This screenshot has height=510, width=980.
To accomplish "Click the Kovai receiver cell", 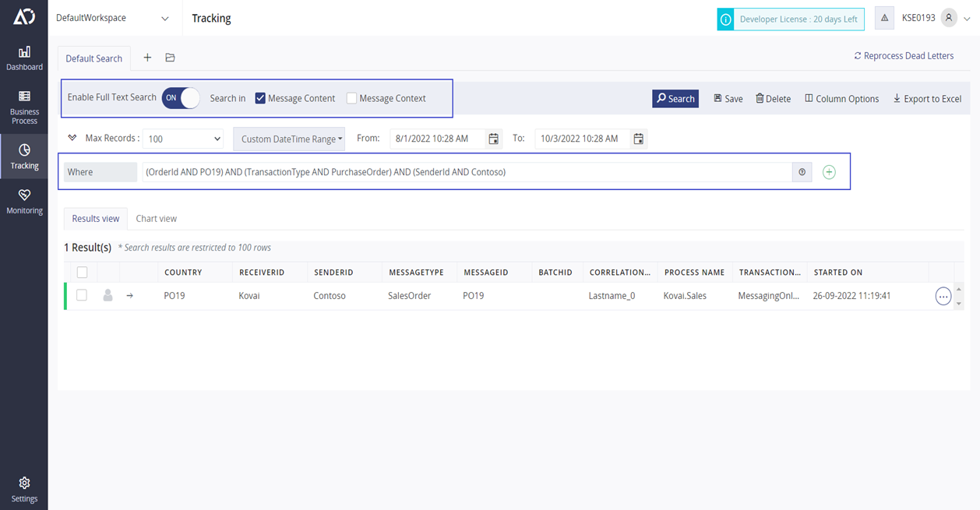I will [249, 296].
